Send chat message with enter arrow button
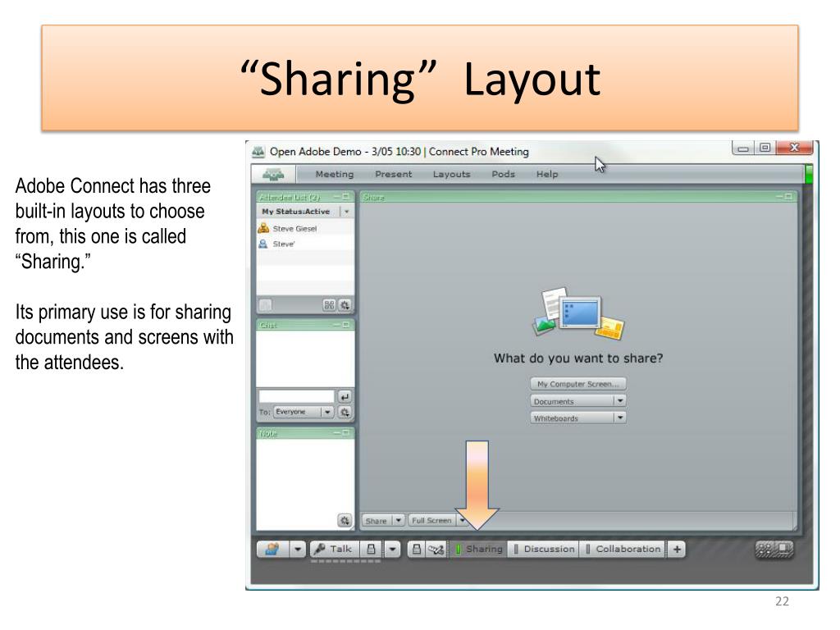 pyautogui.click(x=344, y=396)
